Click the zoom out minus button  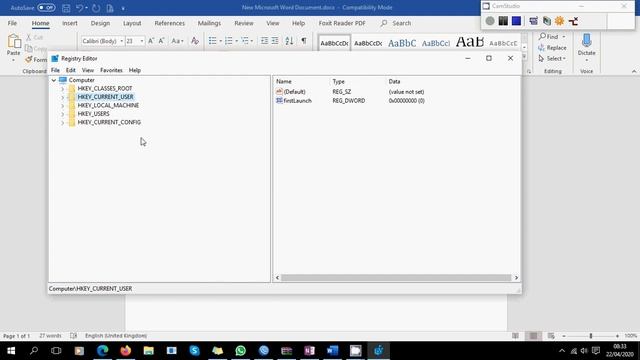(x=564, y=336)
